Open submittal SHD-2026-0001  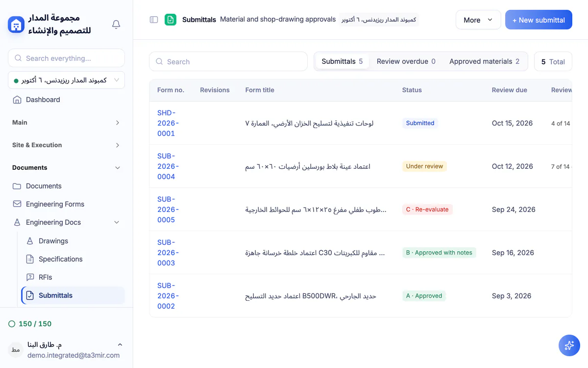168,123
